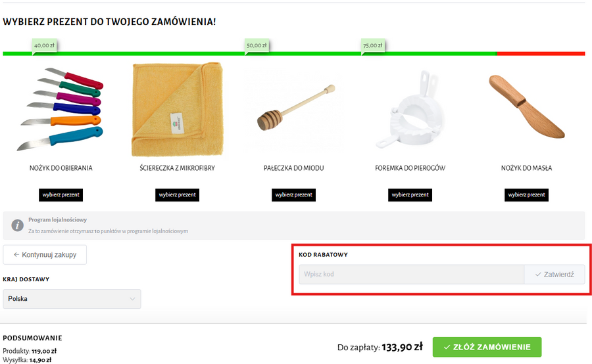Click the loyalty program info icon

[17, 225]
